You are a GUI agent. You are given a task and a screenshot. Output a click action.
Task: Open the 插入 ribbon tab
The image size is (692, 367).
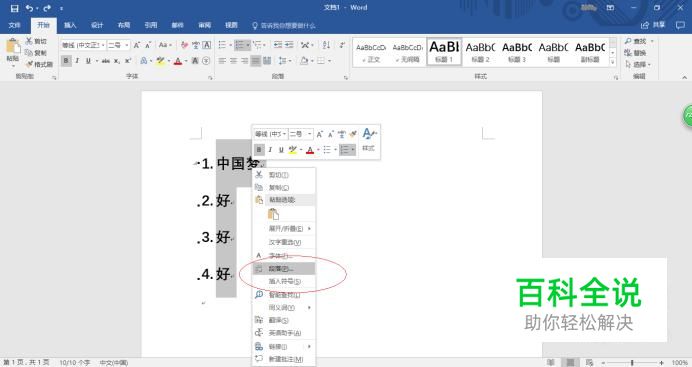tap(70, 25)
